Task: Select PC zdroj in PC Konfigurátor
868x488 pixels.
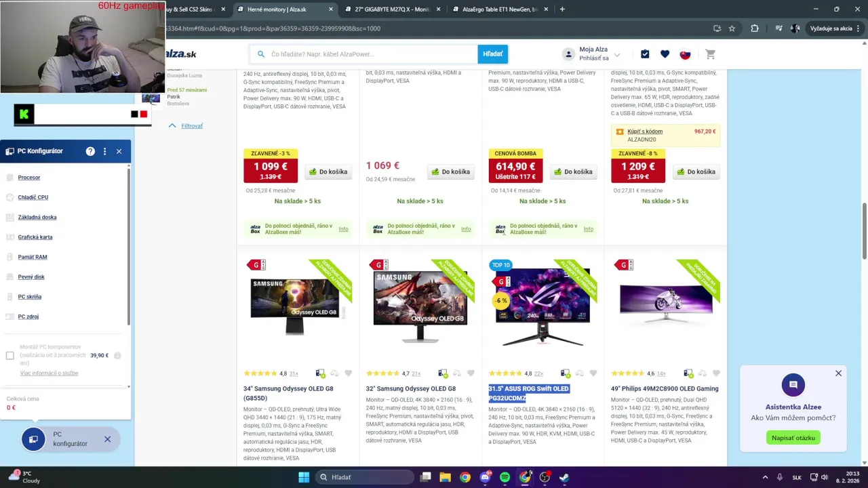Action: tap(28, 317)
